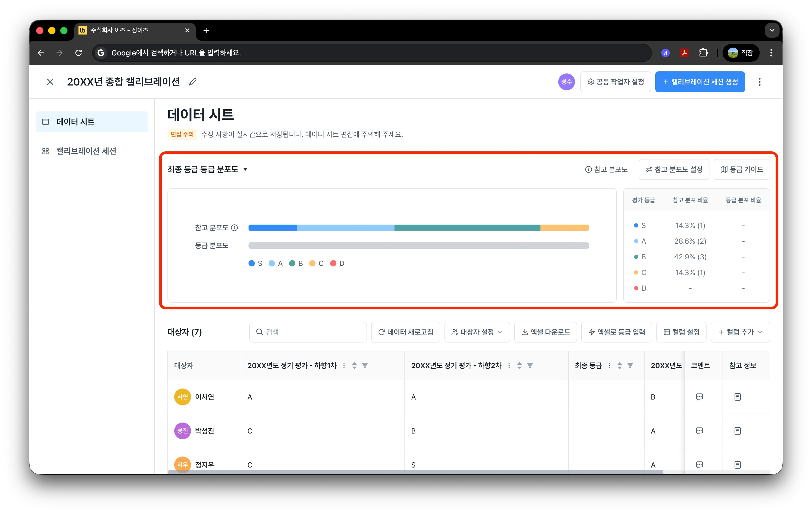Open reference info icon in 이서연 row
The height and width of the screenshot is (513, 812).
(x=737, y=397)
